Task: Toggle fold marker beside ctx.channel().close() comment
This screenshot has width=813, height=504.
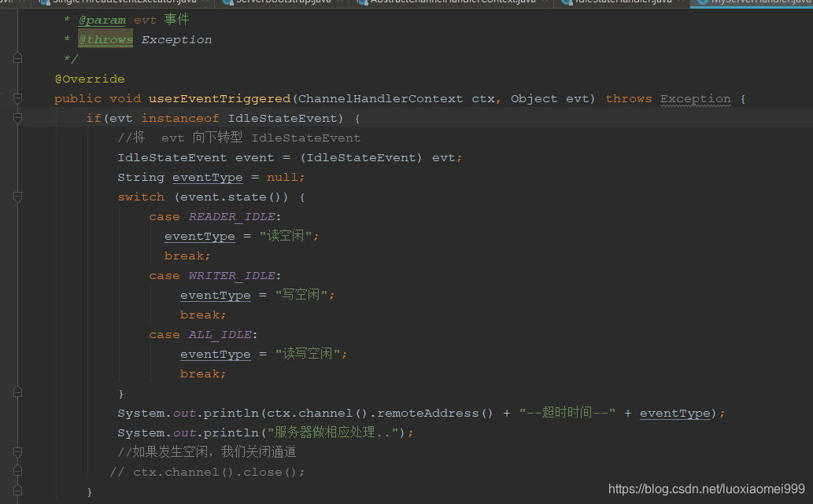Action: (x=17, y=471)
